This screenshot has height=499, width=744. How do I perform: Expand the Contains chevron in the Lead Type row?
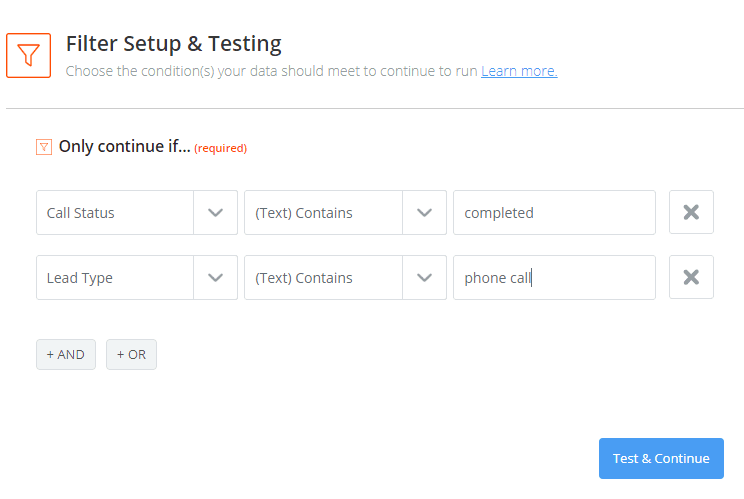(x=424, y=277)
